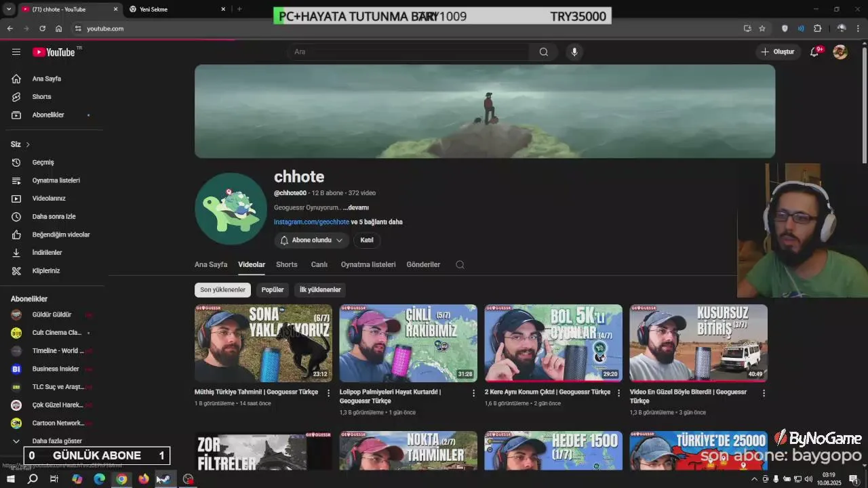Switch to Canlı tab
The width and height of the screenshot is (868, 488).
tap(319, 265)
